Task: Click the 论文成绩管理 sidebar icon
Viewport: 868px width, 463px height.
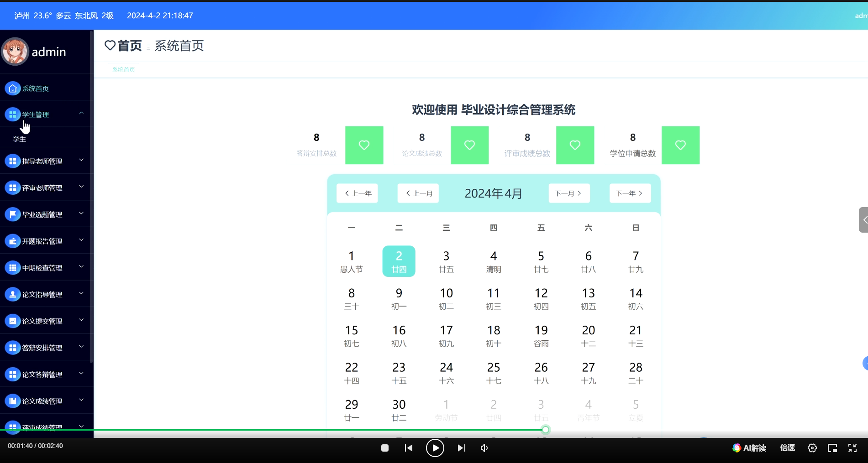Action: point(13,401)
